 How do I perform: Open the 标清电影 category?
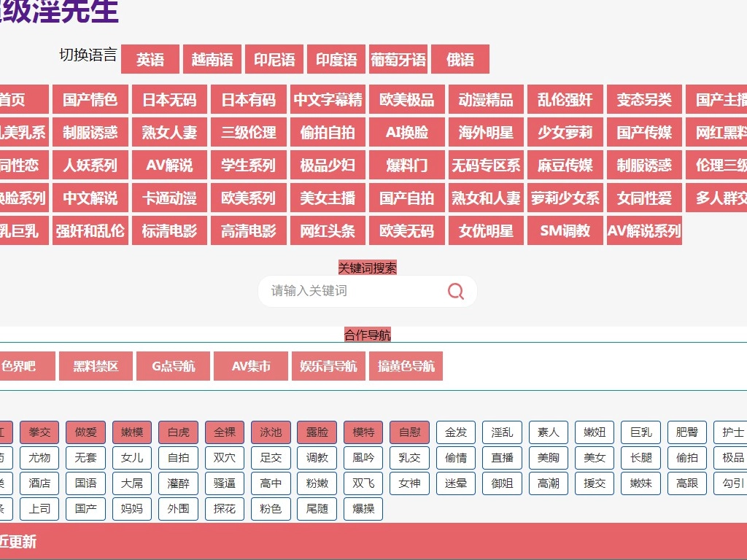[x=169, y=231]
